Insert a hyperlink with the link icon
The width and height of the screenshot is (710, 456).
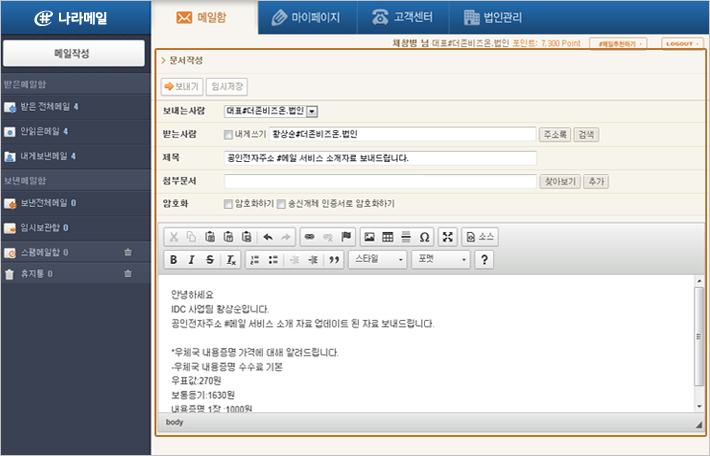pyautogui.click(x=310, y=237)
